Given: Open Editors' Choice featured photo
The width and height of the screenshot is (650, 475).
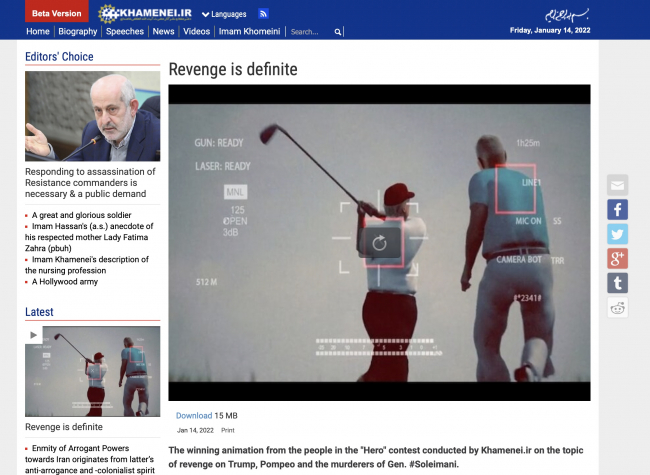Looking at the screenshot, I should point(92,116).
